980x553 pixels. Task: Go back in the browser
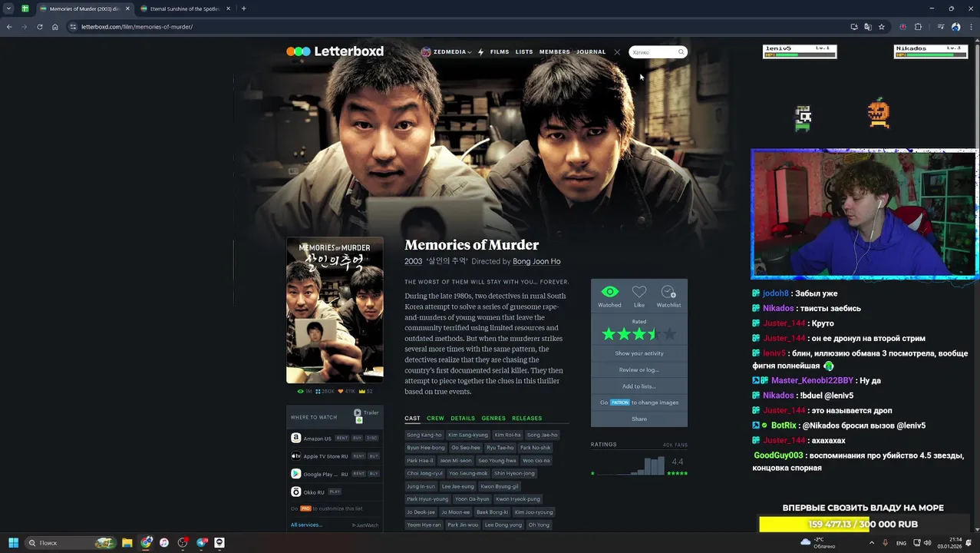(9, 27)
